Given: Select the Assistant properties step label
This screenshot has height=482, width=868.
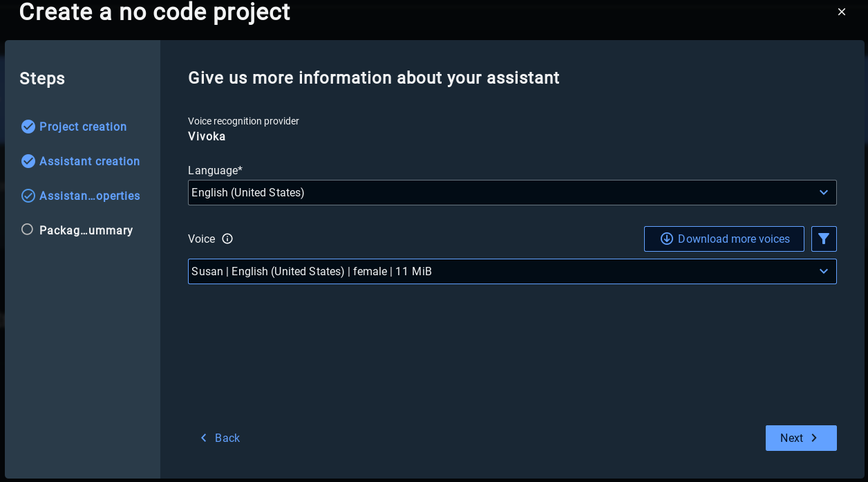Looking at the screenshot, I should [89, 196].
